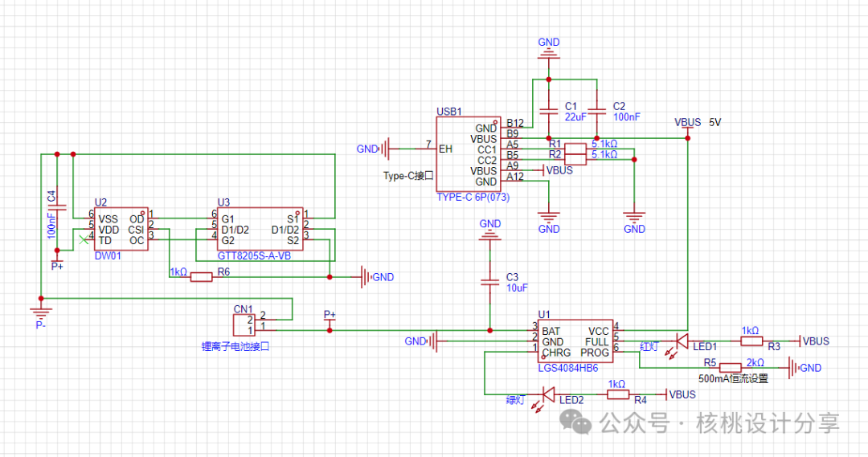Select resistor R2 symbol
The height and width of the screenshot is (457, 868).
tap(575, 159)
